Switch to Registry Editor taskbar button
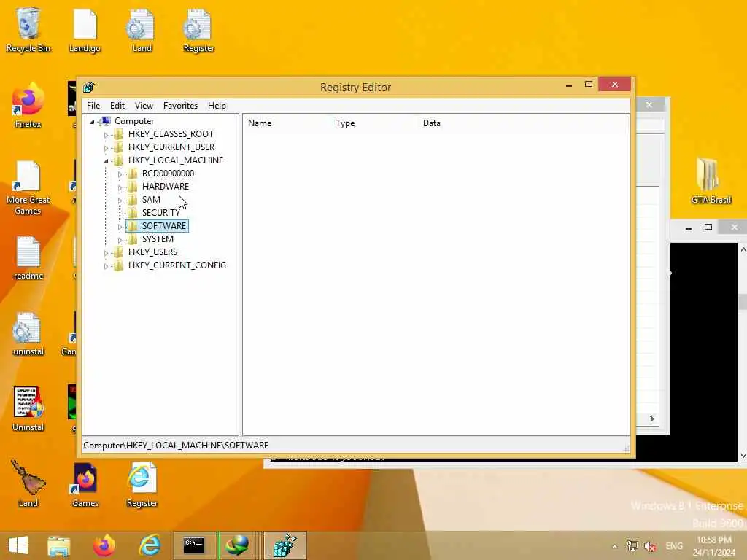 (x=285, y=545)
